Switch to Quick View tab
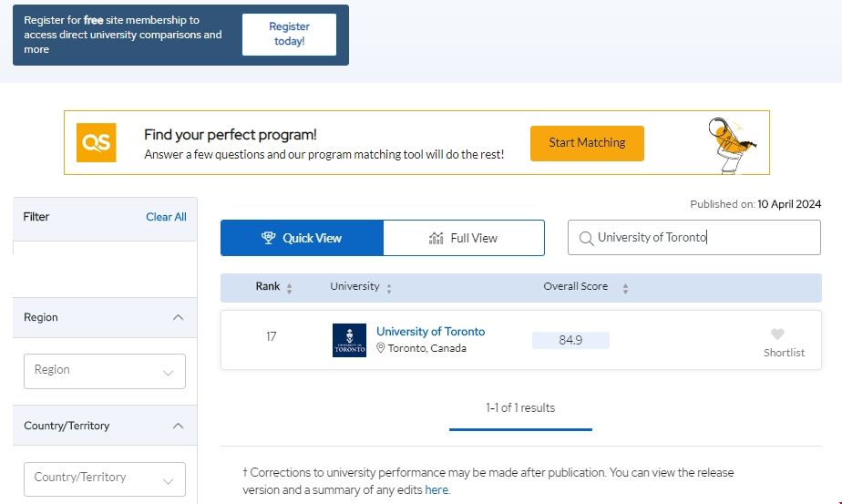 point(302,238)
